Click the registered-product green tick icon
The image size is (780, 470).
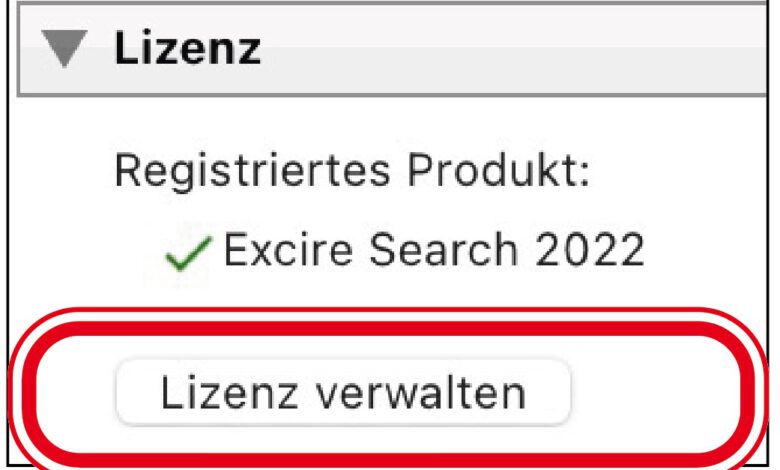coord(190,254)
